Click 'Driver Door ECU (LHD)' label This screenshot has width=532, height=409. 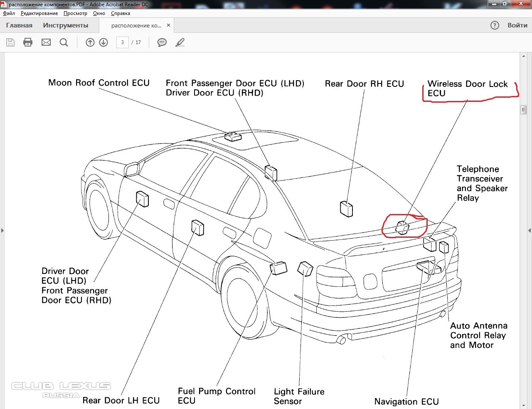[x=65, y=276]
